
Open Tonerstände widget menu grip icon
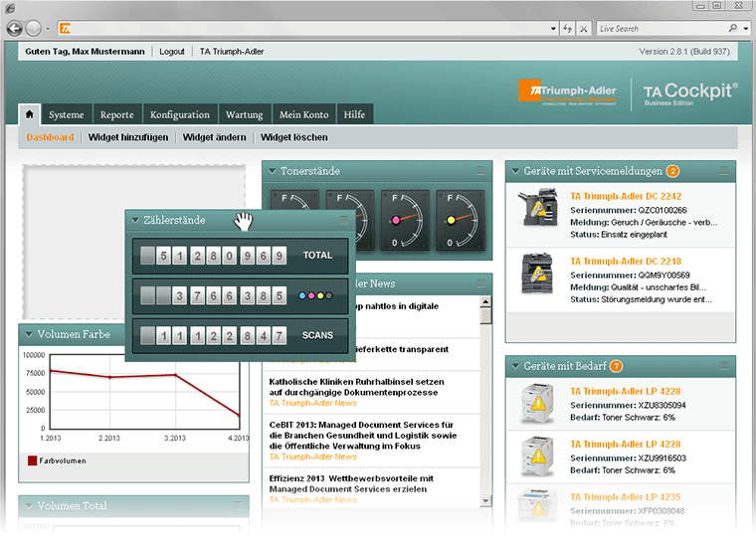tap(480, 171)
